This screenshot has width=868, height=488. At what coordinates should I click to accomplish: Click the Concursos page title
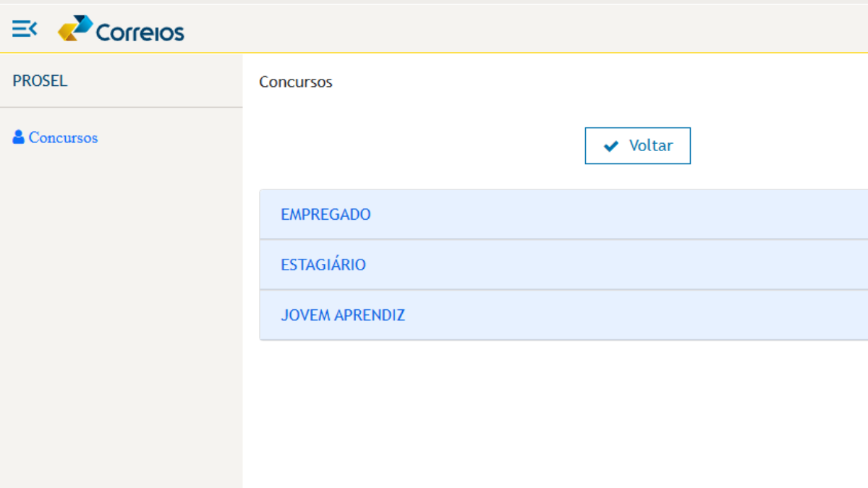[296, 82]
